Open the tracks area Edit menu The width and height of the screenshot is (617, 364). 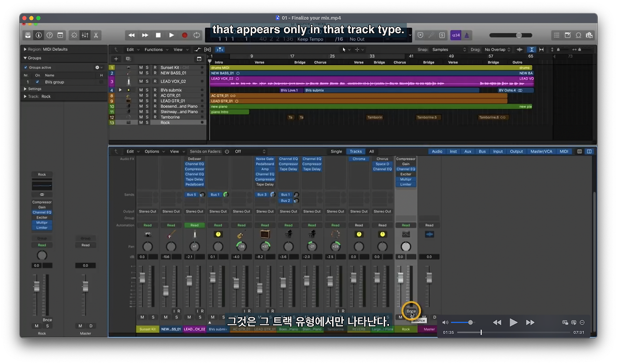[x=133, y=50]
